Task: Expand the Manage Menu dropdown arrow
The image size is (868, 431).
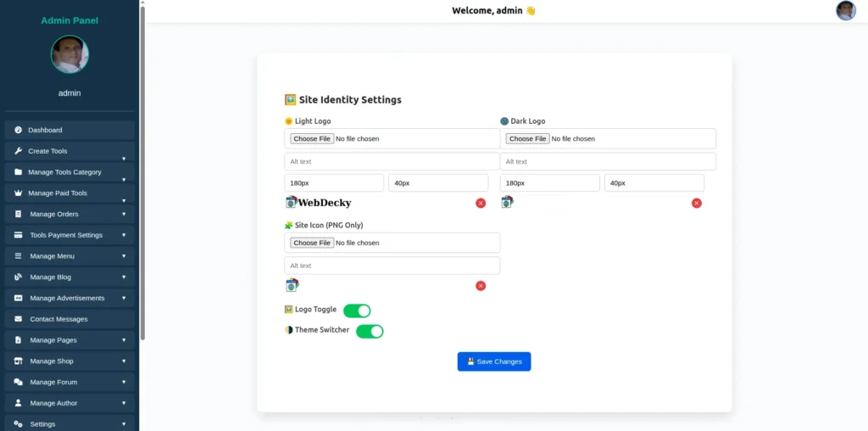Action: (x=124, y=256)
